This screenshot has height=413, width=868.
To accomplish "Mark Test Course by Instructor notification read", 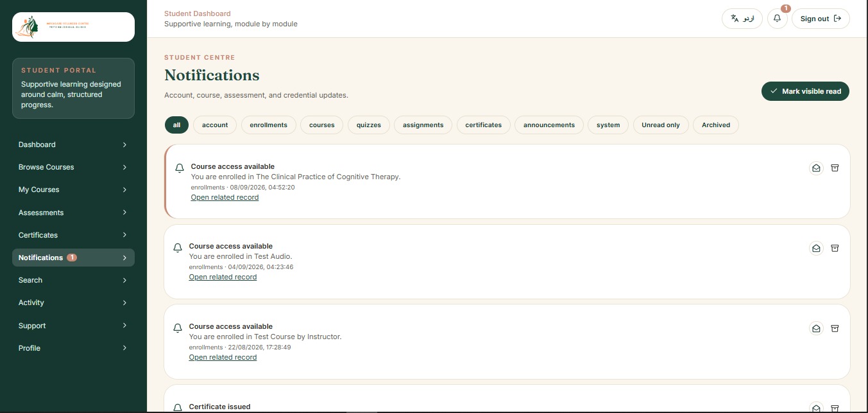I will [816, 328].
